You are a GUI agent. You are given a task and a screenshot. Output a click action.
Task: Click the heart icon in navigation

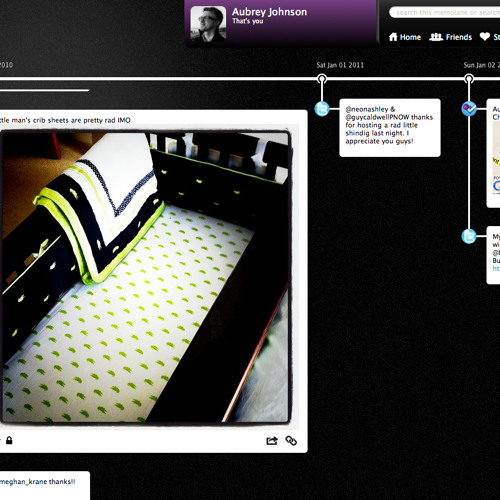coord(485,37)
